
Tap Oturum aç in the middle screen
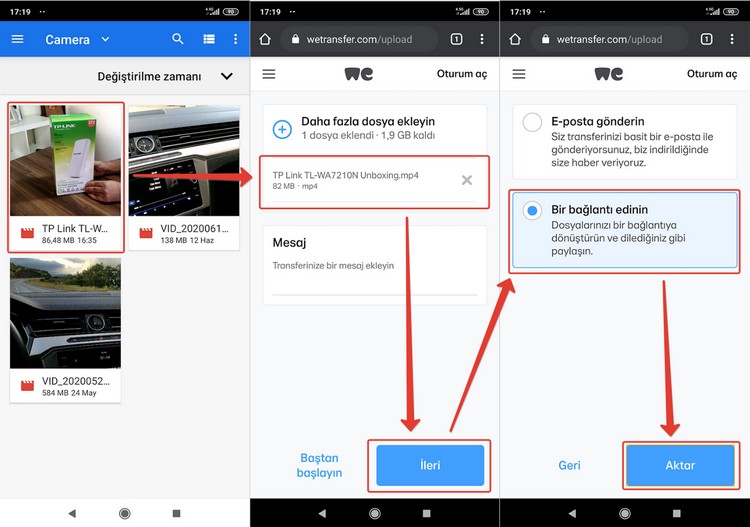(x=461, y=74)
